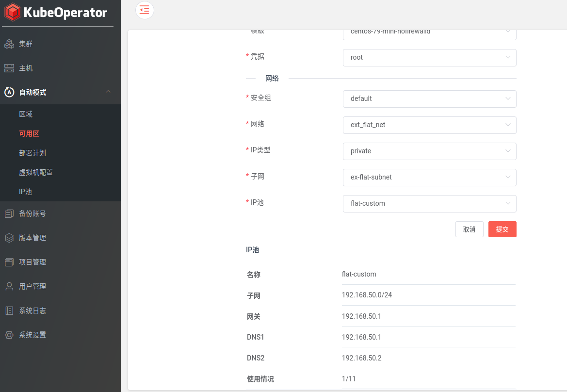Collapse the 自动模式 submenu chevron
Image resolution: width=567 pixels, height=392 pixels.
pyautogui.click(x=108, y=92)
